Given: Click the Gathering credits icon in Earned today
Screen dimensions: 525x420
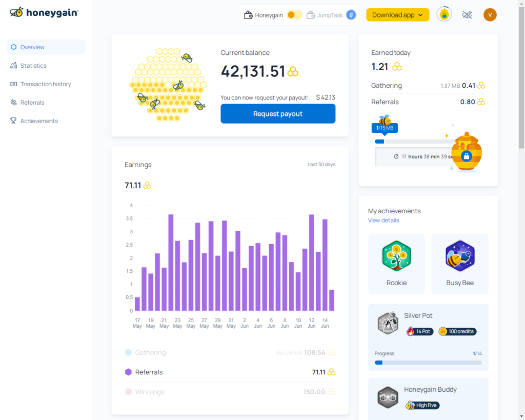Looking at the screenshot, I should tap(481, 86).
